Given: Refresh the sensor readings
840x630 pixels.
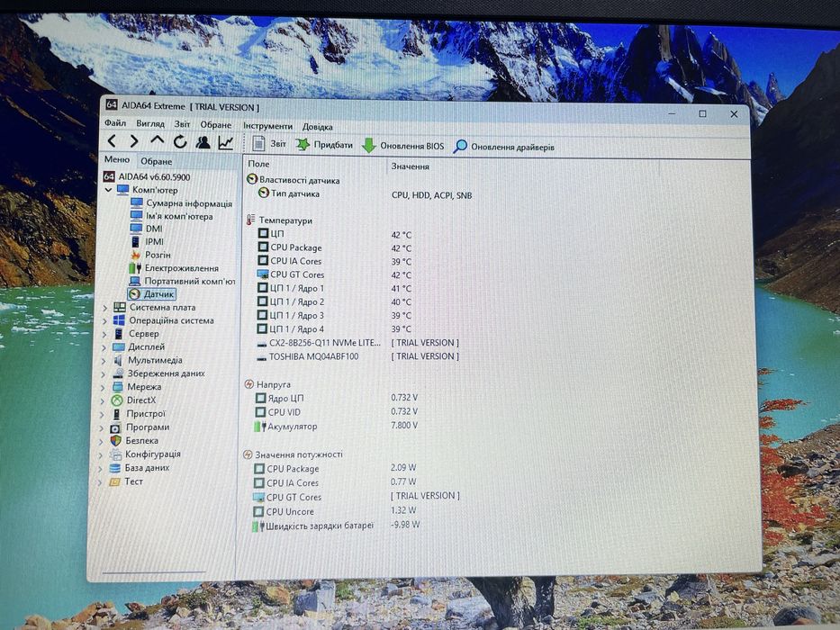Looking at the screenshot, I should [x=180, y=141].
